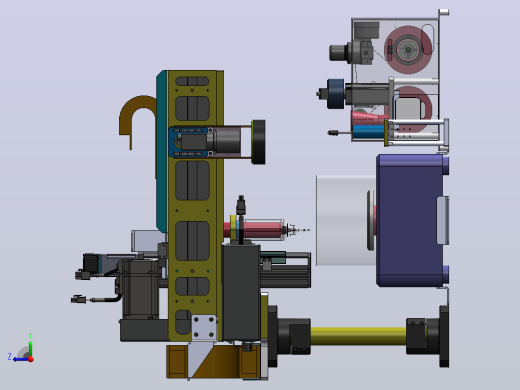Screen dimensions: 520x390
Task: Select the yellow horizontal shaft
Action: [x=358, y=336]
